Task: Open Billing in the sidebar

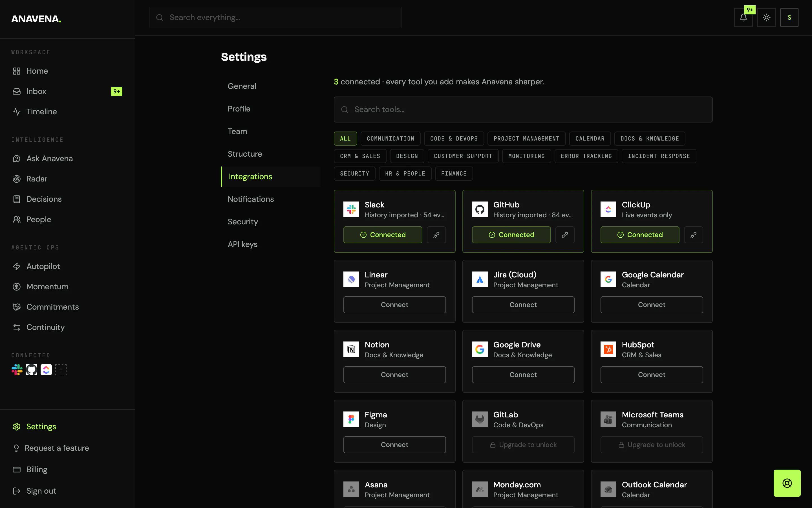Action: 67,469
